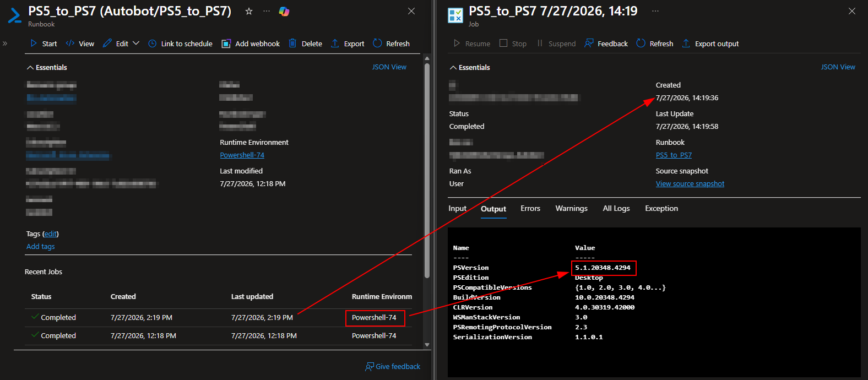Sort recent jobs by Last updated column
The image size is (868, 380).
(x=252, y=296)
